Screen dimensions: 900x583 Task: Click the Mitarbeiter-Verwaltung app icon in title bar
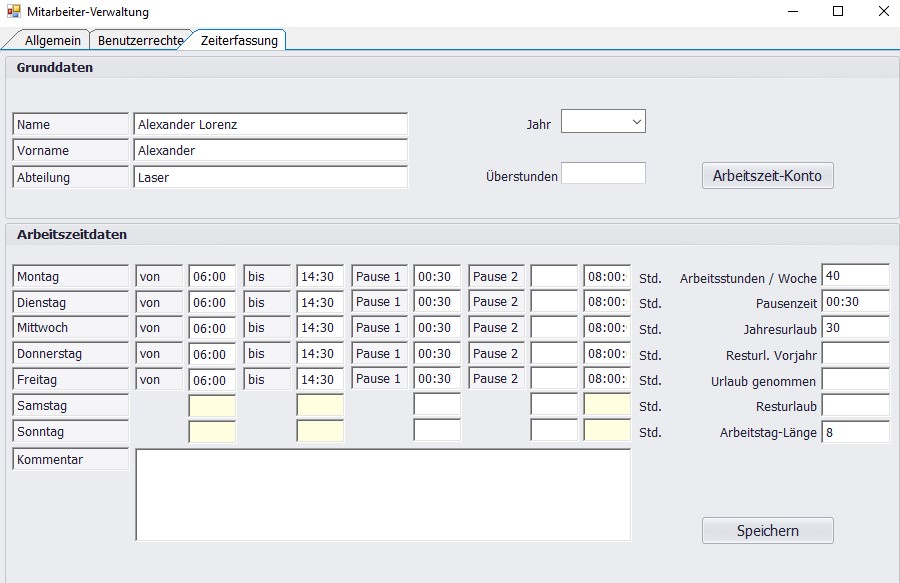pos(13,11)
